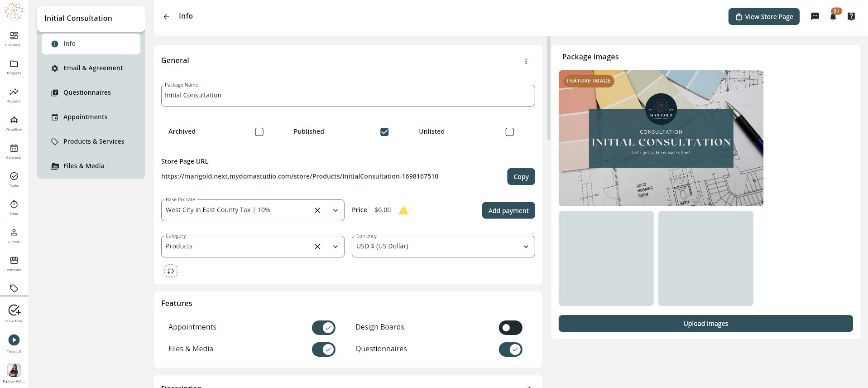Clear the Category Products selection

pos(317,247)
